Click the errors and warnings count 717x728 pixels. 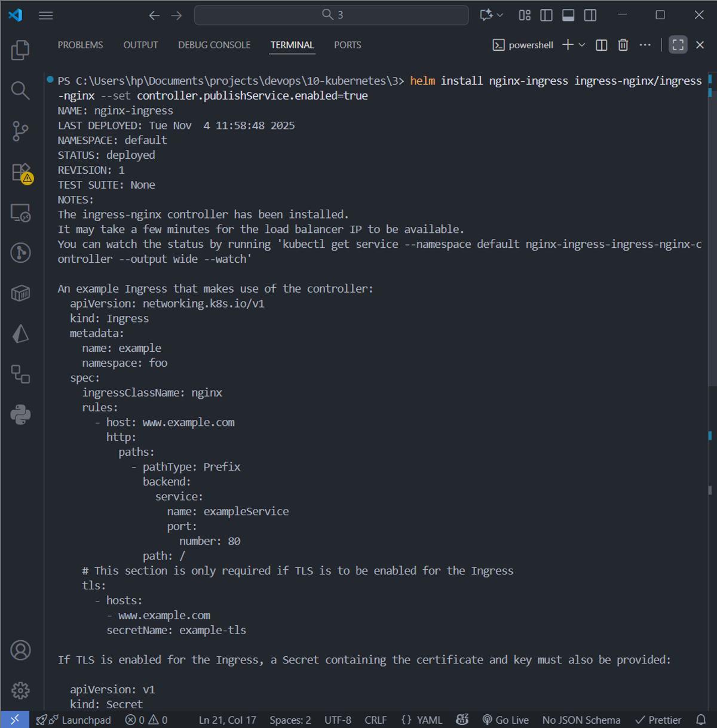[146, 720]
